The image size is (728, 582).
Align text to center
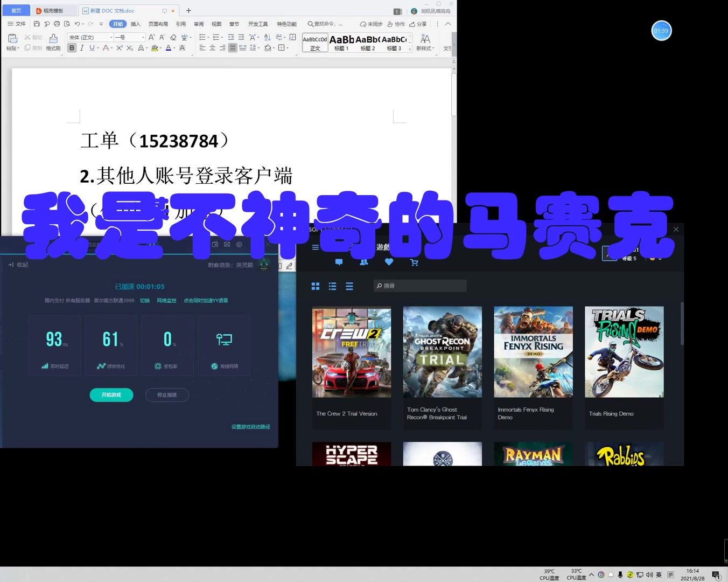(212, 48)
